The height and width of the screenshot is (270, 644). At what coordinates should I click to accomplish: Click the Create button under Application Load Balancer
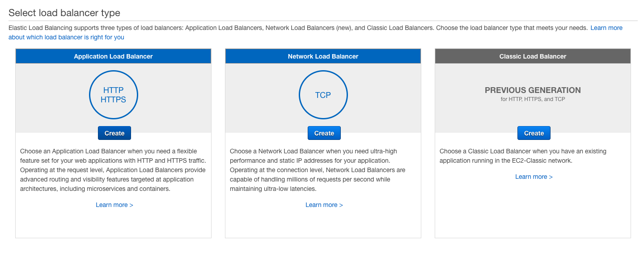[114, 133]
